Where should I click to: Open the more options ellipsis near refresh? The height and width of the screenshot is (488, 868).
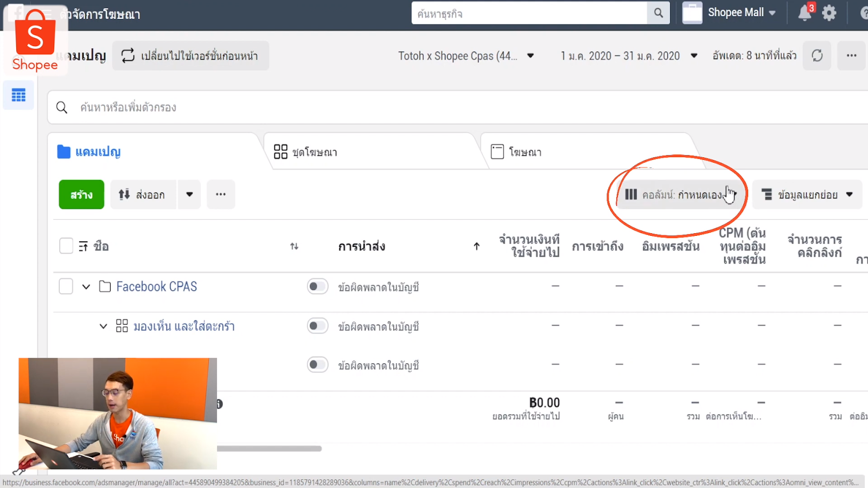851,55
